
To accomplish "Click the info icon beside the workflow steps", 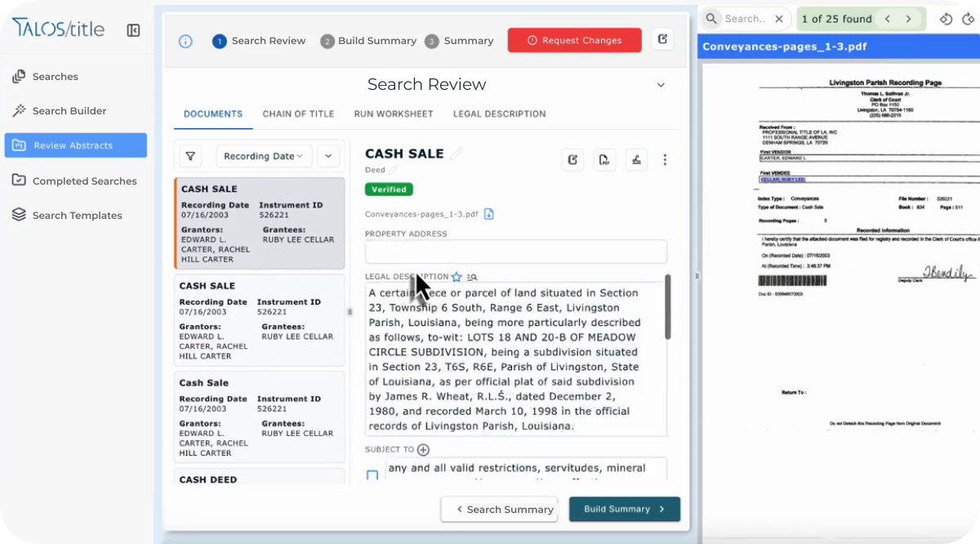I will [x=185, y=39].
